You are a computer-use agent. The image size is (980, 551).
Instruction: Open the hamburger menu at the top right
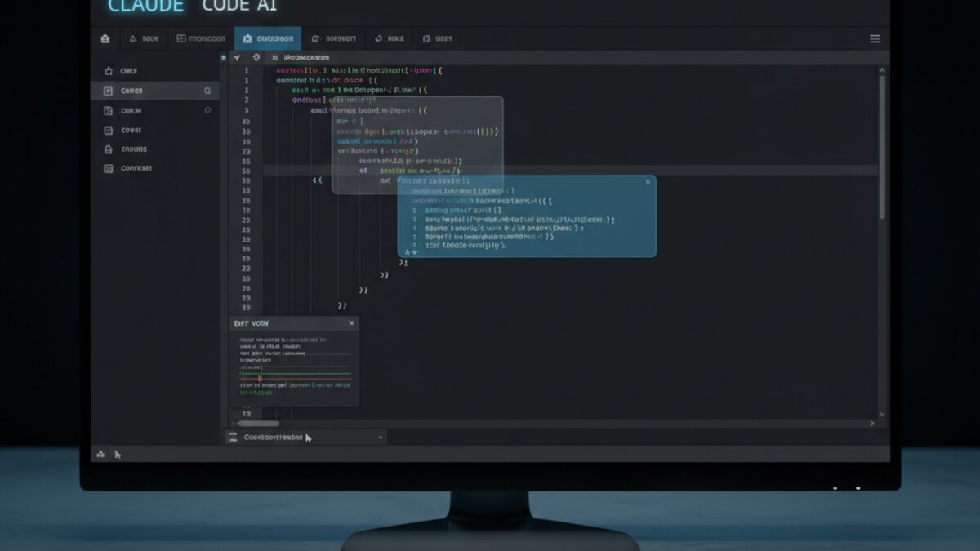pyautogui.click(x=875, y=38)
